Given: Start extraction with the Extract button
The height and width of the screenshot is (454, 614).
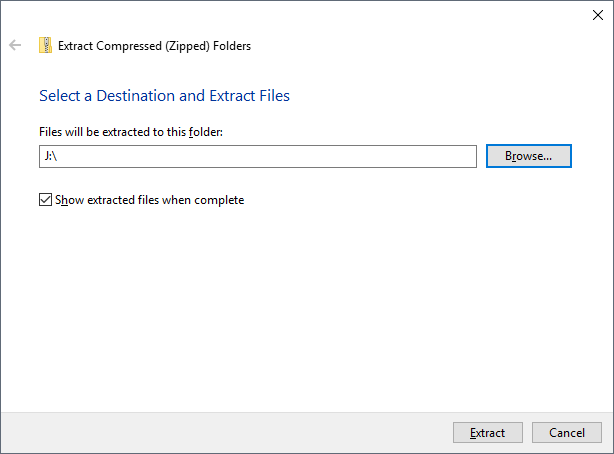Looking at the screenshot, I should click(x=488, y=432).
